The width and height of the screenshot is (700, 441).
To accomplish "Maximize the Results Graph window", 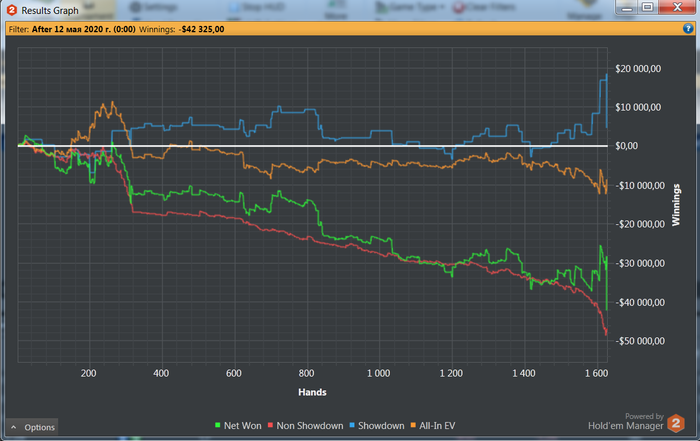I will pos(647,8).
